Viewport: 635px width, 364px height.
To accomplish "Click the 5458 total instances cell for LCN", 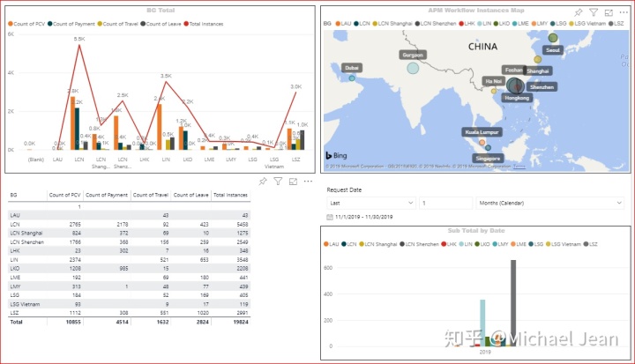I will pyautogui.click(x=243, y=224).
